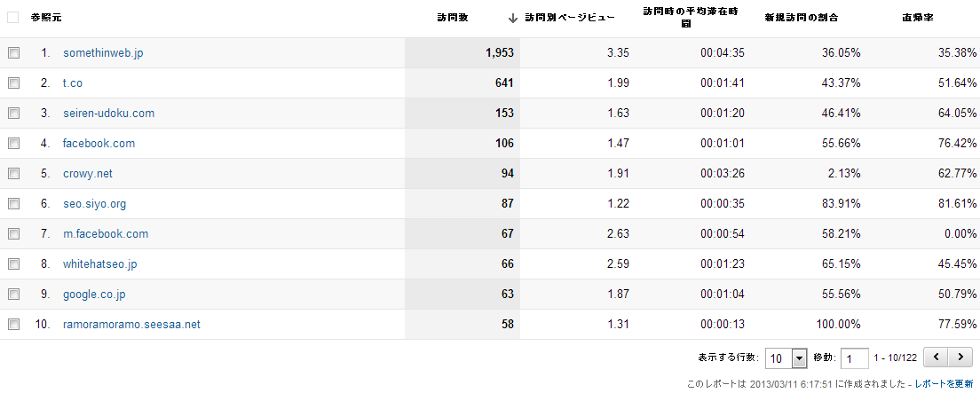Tick the checkbox for ramoramoramo.seesaa.net

pyautogui.click(x=13, y=325)
